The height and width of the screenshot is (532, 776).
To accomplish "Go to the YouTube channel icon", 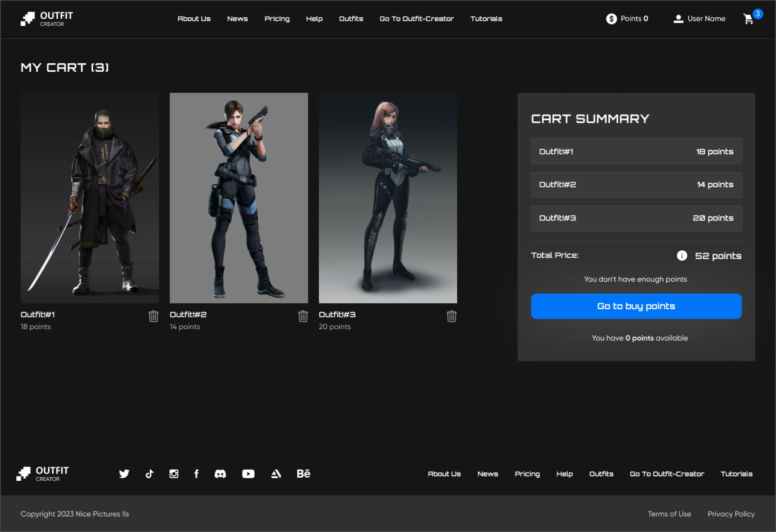I will click(x=248, y=474).
